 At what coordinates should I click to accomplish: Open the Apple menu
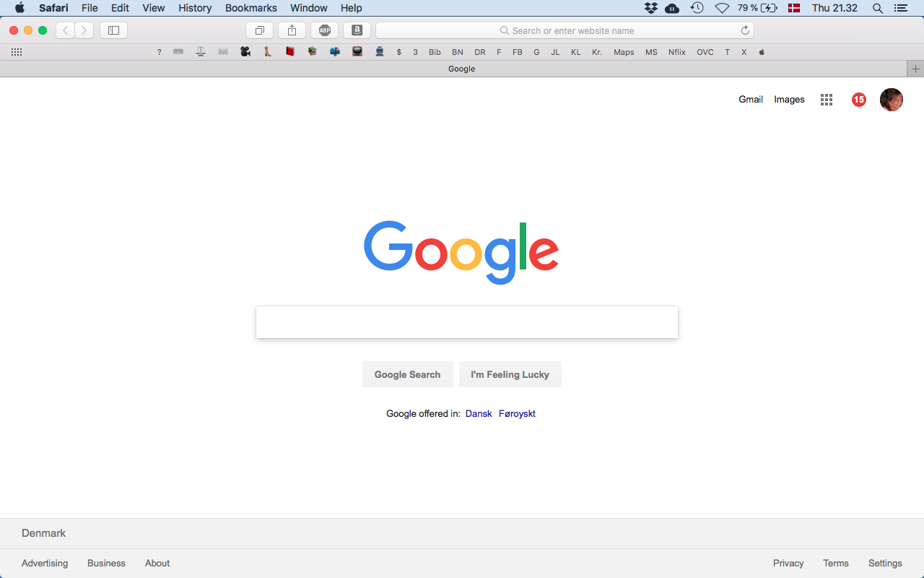tap(19, 8)
